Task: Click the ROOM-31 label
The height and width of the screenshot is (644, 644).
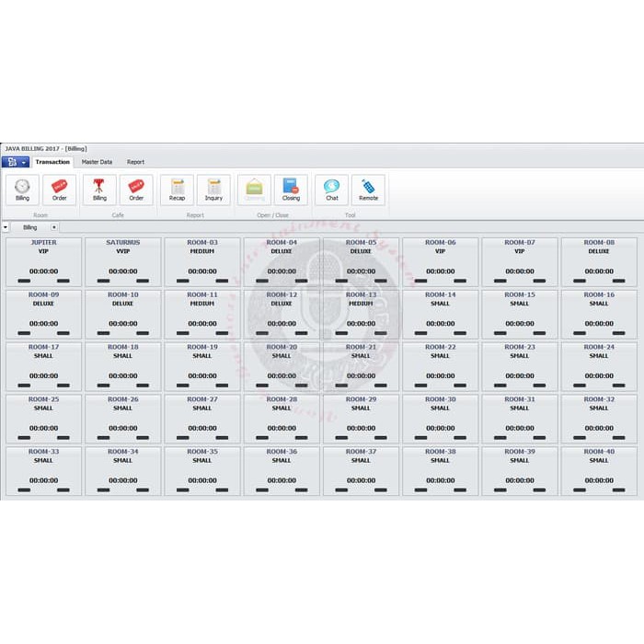Action: [x=520, y=399]
